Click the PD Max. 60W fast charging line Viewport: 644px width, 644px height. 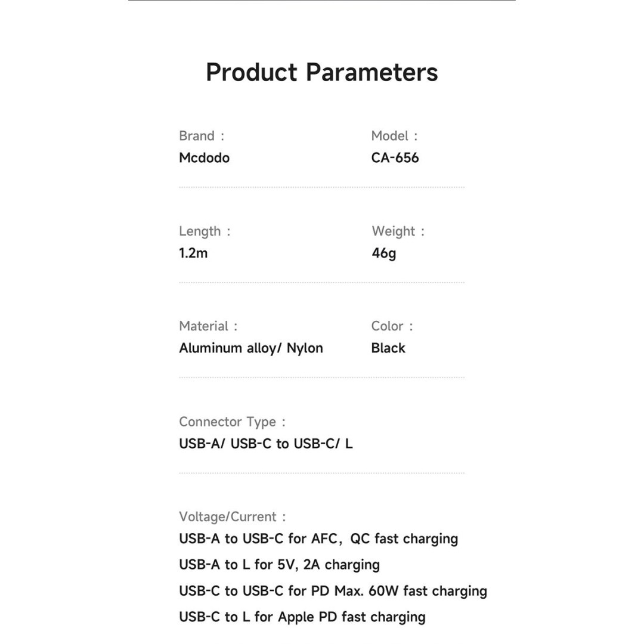pyautogui.click(x=333, y=591)
